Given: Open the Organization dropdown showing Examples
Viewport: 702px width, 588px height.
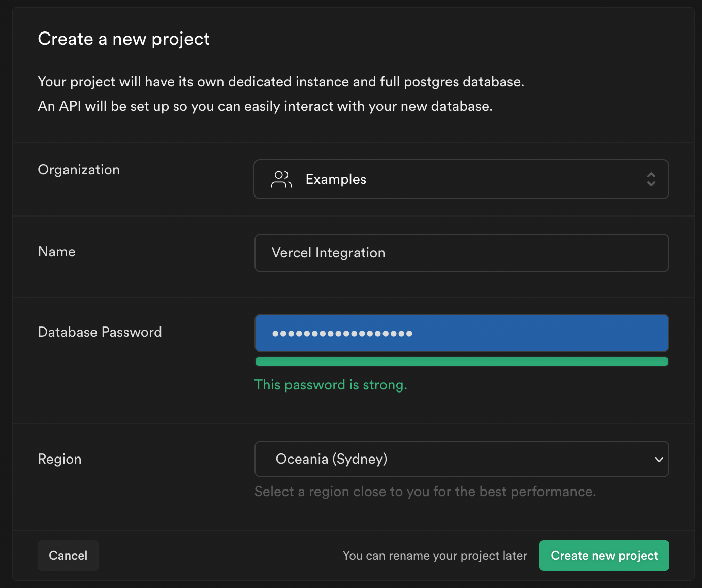Looking at the screenshot, I should (461, 179).
